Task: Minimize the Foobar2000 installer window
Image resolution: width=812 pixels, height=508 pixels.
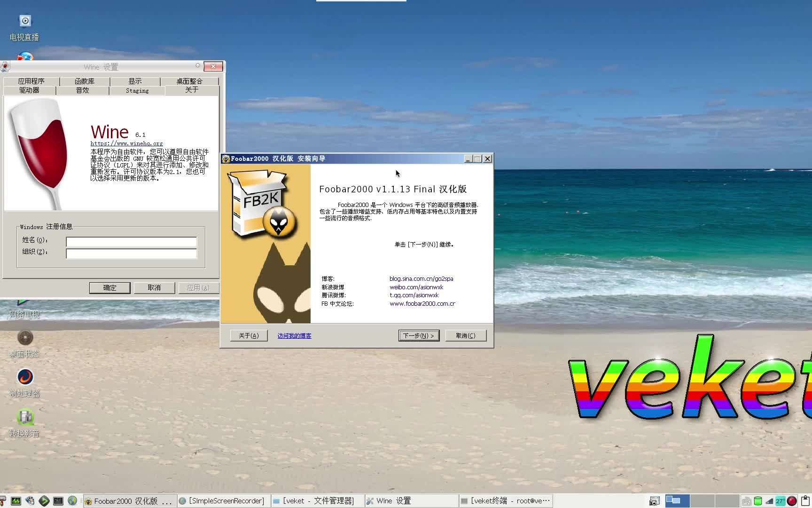Action: tap(468, 159)
